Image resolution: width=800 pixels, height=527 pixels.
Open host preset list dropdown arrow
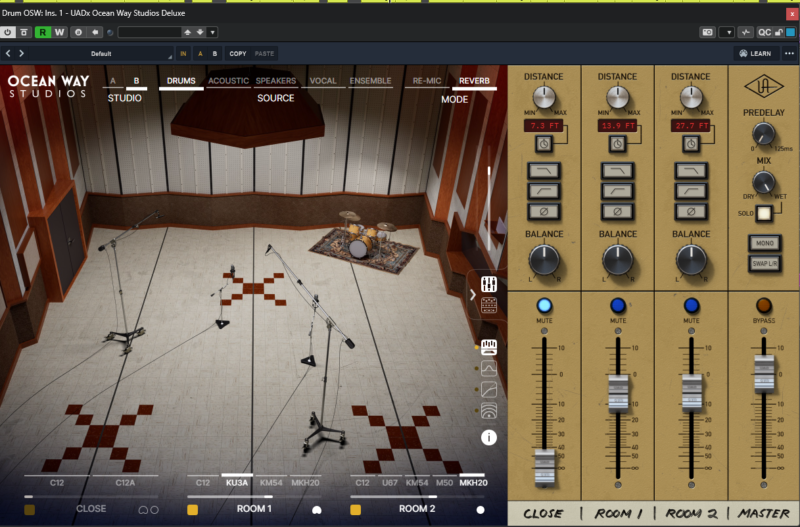tap(212, 32)
